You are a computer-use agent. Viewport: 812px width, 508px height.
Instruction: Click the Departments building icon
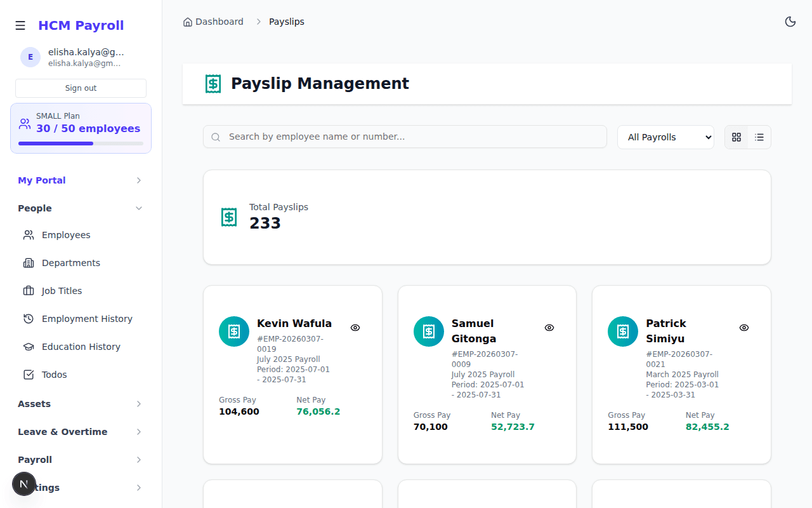(x=28, y=262)
